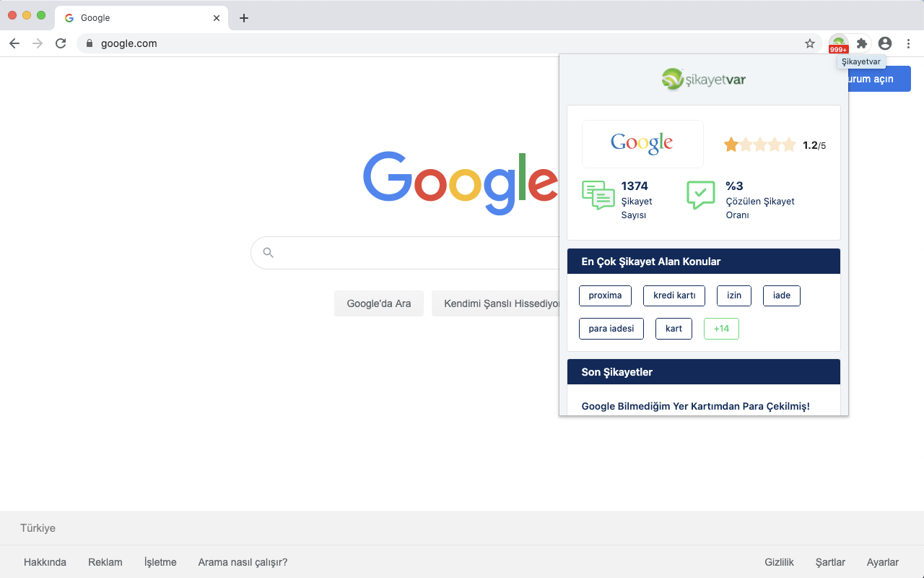Select the Google browser tab
924x578 pixels.
[x=137, y=17]
